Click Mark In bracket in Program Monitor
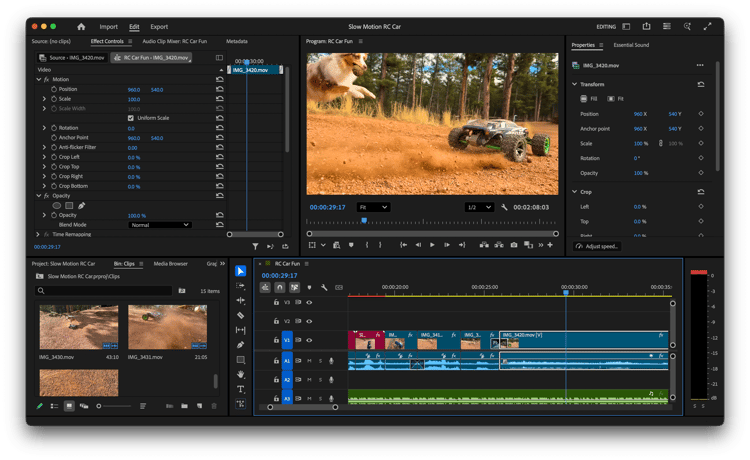The height and width of the screenshot is (460, 750). [367, 245]
